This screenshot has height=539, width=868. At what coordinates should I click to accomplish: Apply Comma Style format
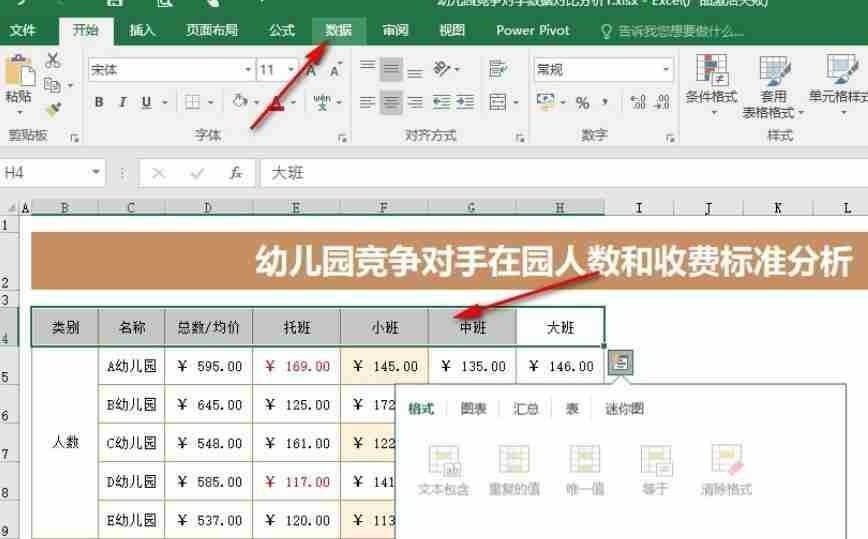click(605, 103)
